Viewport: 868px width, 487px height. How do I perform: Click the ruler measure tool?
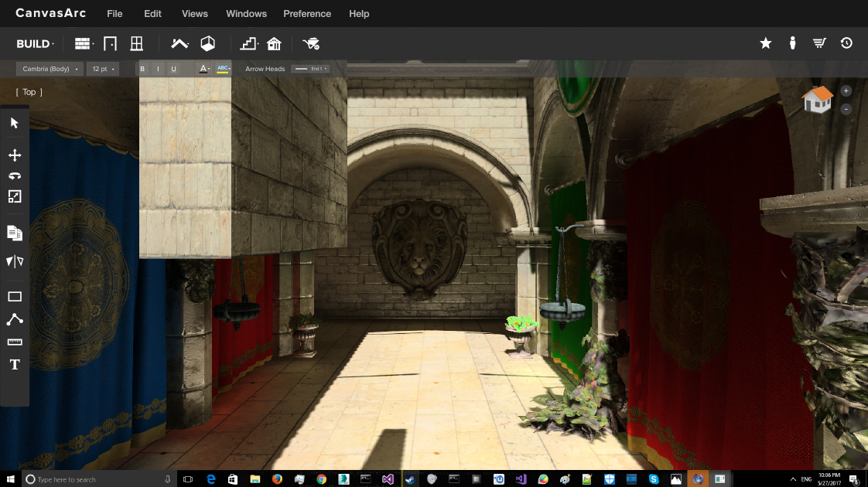(15, 342)
